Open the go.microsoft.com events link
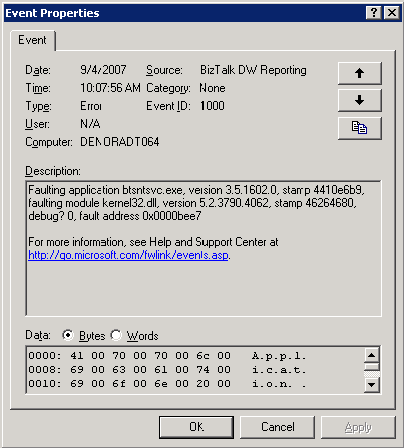Image resolution: width=404 pixels, height=448 pixels. [x=128, y=255]
